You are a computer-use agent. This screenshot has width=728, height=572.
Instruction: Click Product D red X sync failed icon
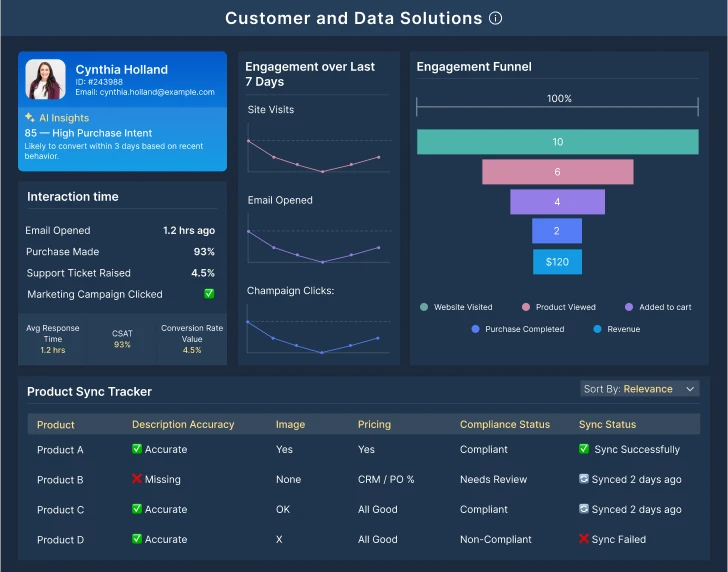point(584,539)
